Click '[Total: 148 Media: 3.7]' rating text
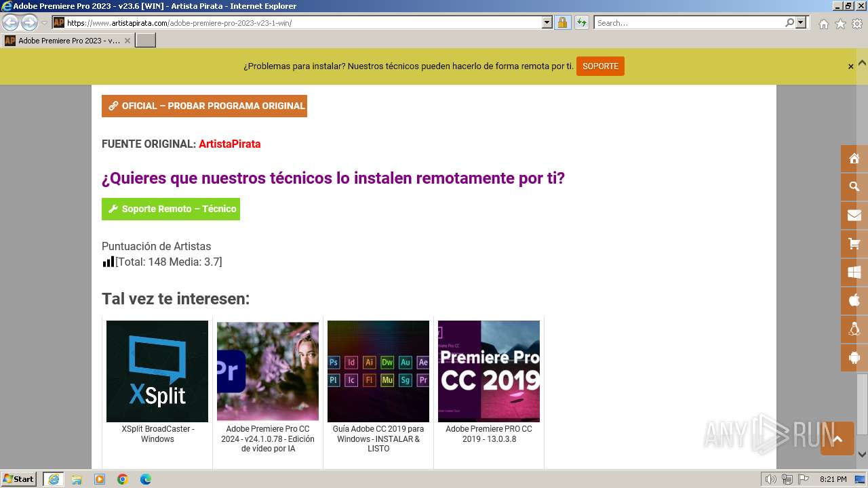This screenshot has height=488, width=868. coord(169,262)
